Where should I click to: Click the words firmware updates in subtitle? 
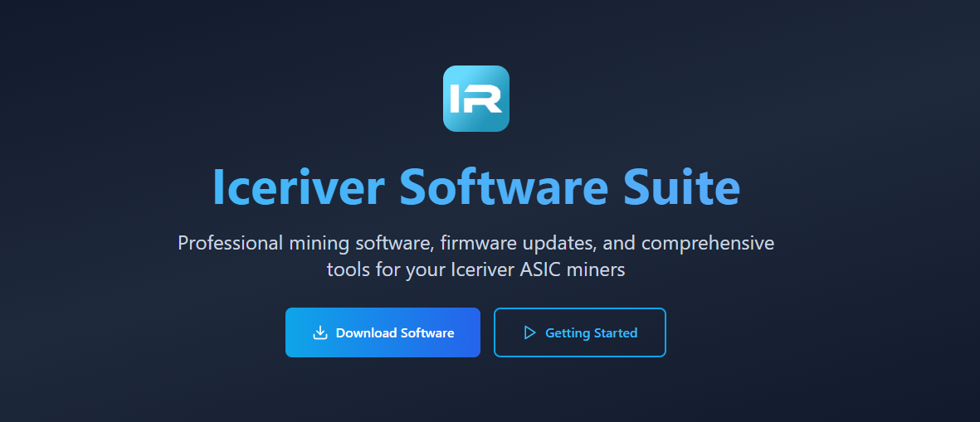[518, 244]
